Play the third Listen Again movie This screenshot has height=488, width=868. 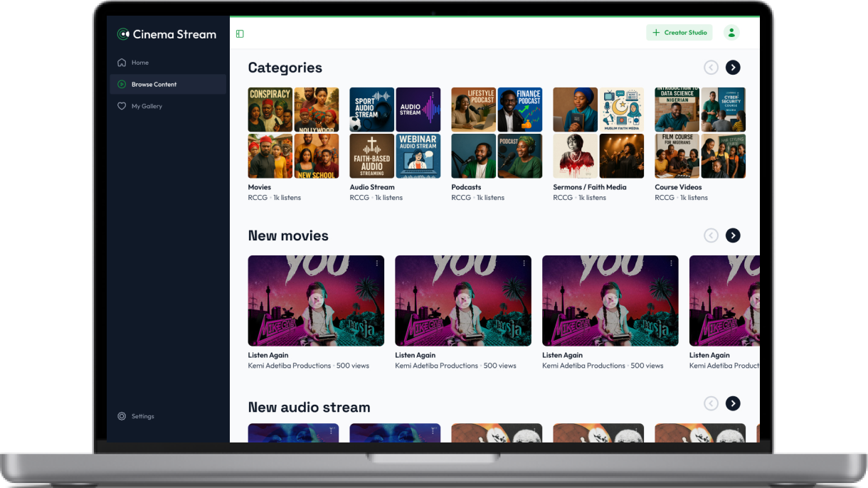coord(610,300)
